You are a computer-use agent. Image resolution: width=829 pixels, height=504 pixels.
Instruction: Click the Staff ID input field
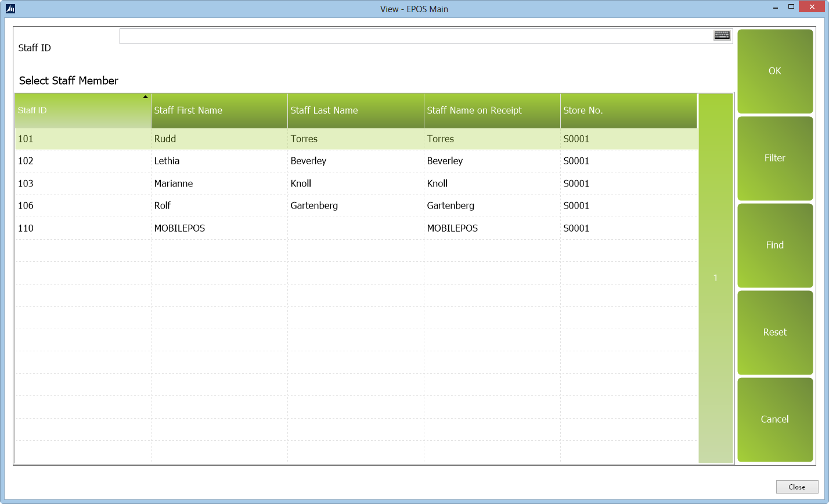[x=415, y=37]
